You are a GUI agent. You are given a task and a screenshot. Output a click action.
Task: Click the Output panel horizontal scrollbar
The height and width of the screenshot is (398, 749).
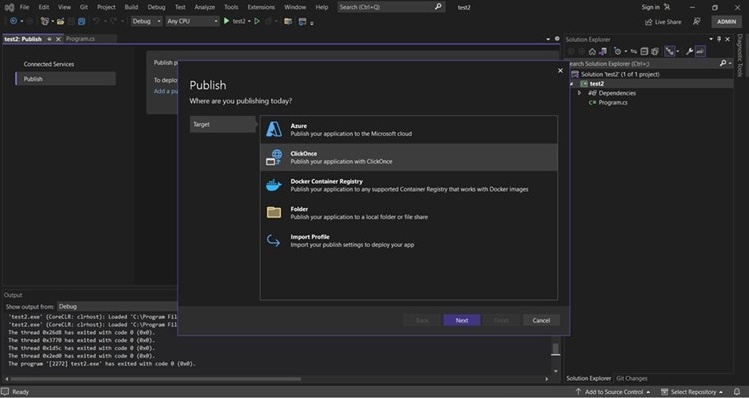click(x=157, y=379)
